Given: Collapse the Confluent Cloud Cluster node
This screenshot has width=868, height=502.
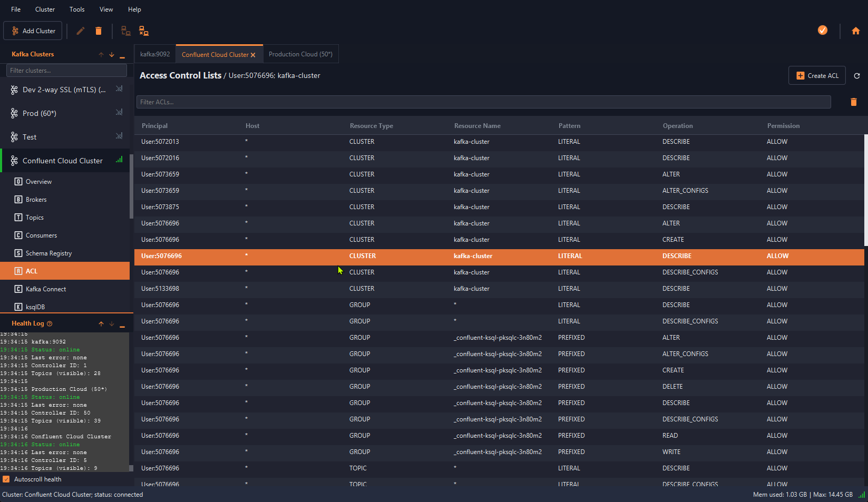Looking at the screenshot, I should pos(65,161).
